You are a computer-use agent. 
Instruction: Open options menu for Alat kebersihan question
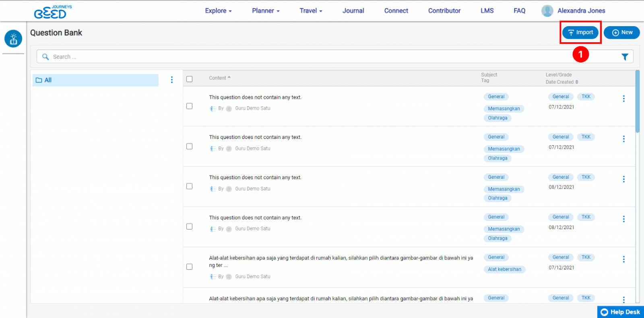[x=623, y=259]
